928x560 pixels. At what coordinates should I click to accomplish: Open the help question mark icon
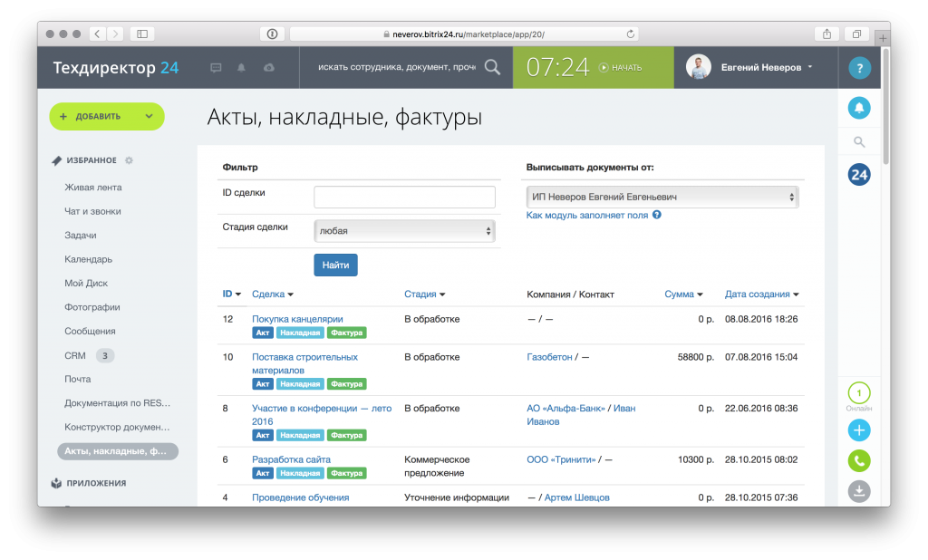[x=859, y=68]
